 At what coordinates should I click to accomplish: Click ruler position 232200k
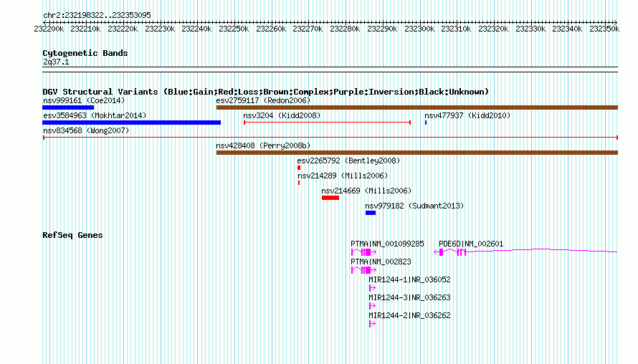click(x=49, y=29)
